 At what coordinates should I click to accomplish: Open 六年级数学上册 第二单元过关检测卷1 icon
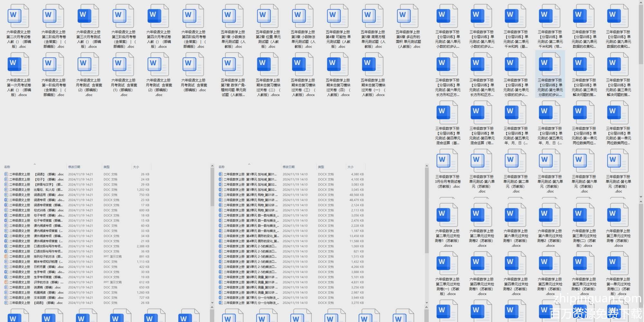(x=447, y=215)
